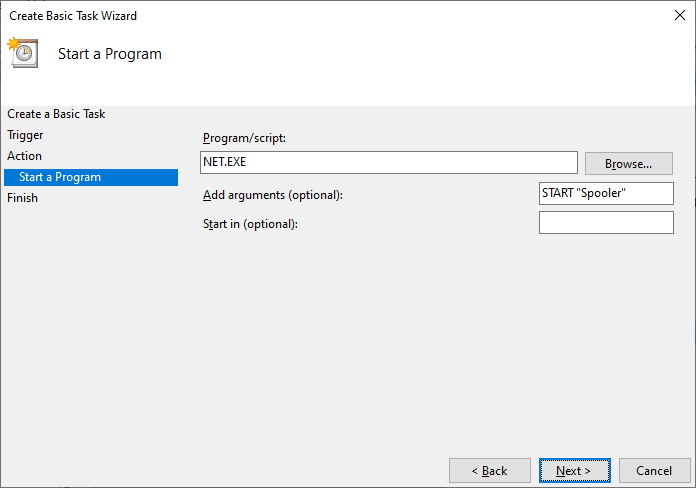This screenshot has height=488, width=696.
Task: Click the Start a Program page heading
Action: click(110, 54)
